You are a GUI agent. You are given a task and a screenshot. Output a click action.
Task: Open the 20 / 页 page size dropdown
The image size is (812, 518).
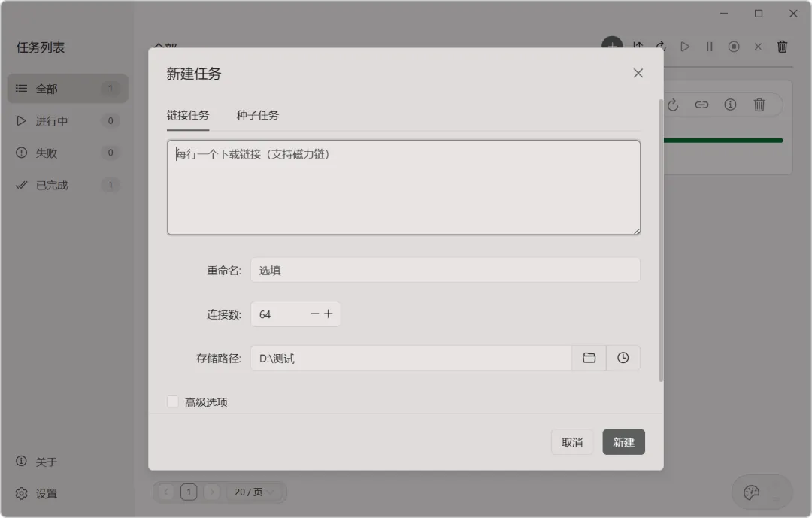pyautogui.click(x=254, y=492)
